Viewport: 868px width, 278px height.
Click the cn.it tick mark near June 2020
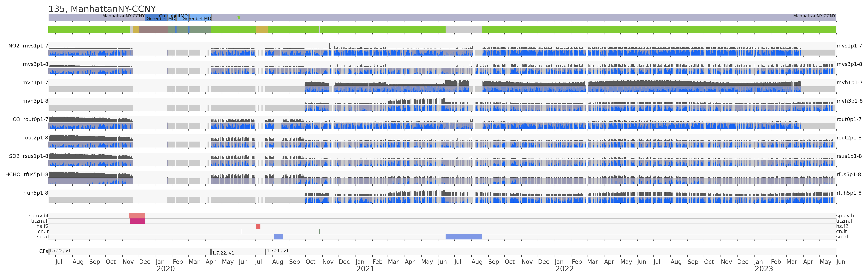pyautogui.click(x=241, y=232)
